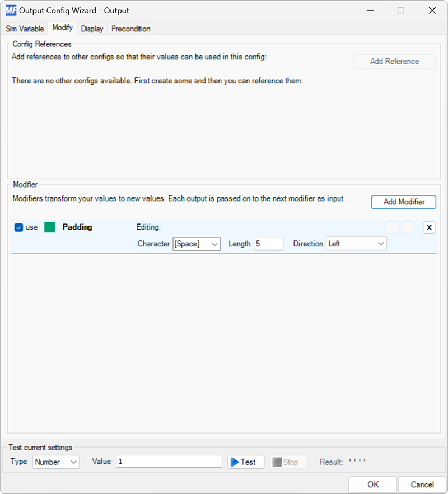Open the Precondition tab
448x494 pixels.
[x=130, y=28]
